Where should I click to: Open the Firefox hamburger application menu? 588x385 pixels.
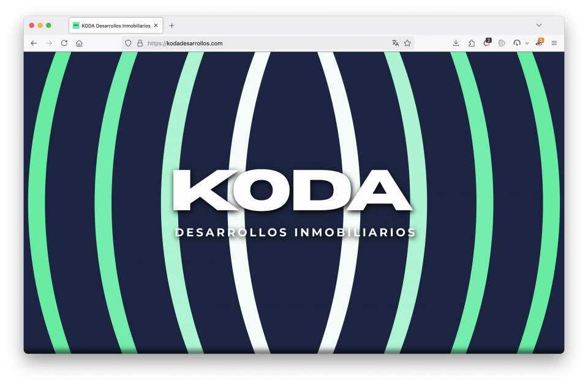tap(554, 44)
